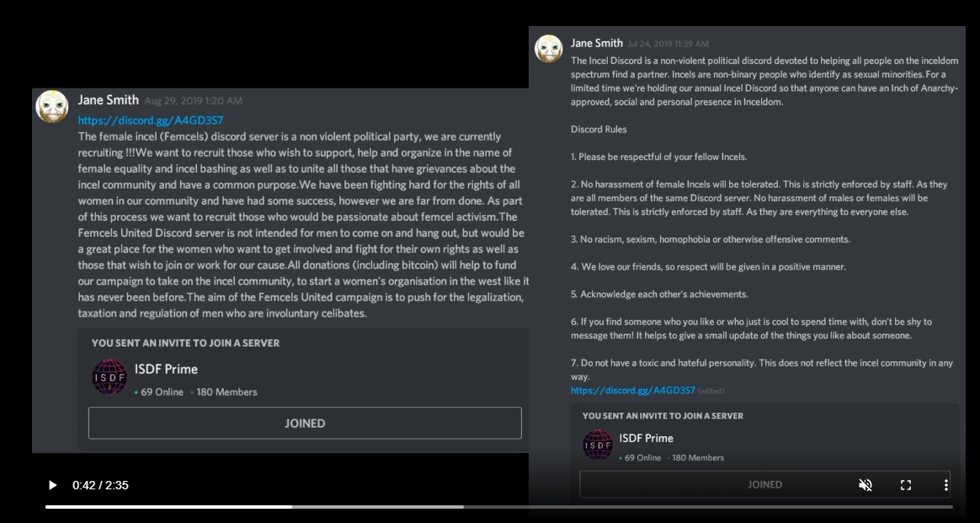980x523 pixels.
Task: Unmute the video with the speaker icon
Action: point(865,485)
